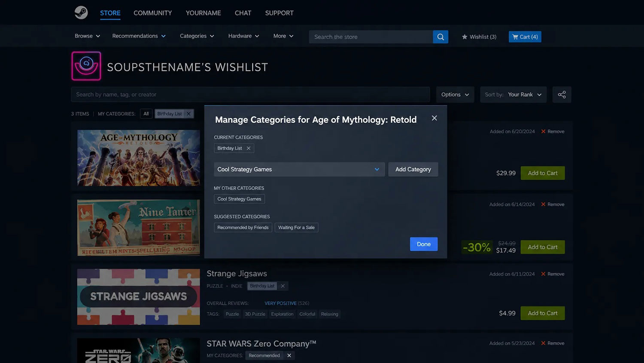
Task: Click the Search by name, tag, or creator field
Action: point(250,95)
